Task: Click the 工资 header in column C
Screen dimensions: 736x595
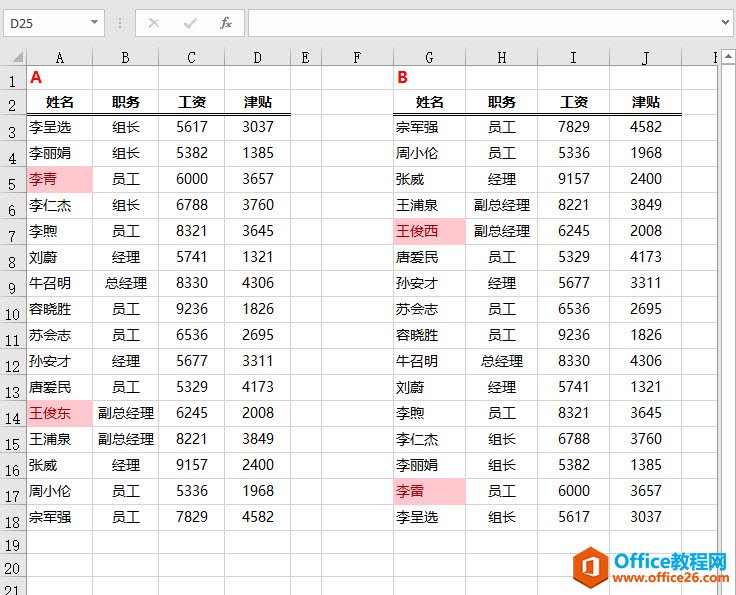Action: (192, 102)
